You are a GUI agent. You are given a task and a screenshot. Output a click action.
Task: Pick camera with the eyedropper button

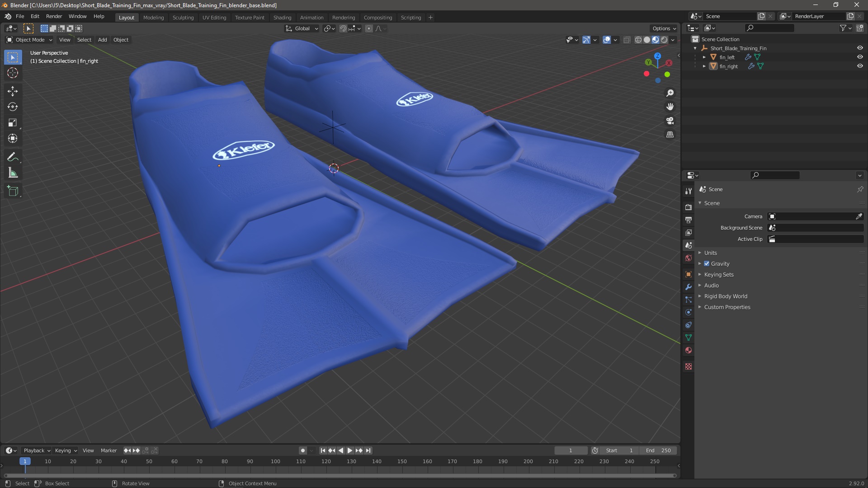tap(859, 216)
